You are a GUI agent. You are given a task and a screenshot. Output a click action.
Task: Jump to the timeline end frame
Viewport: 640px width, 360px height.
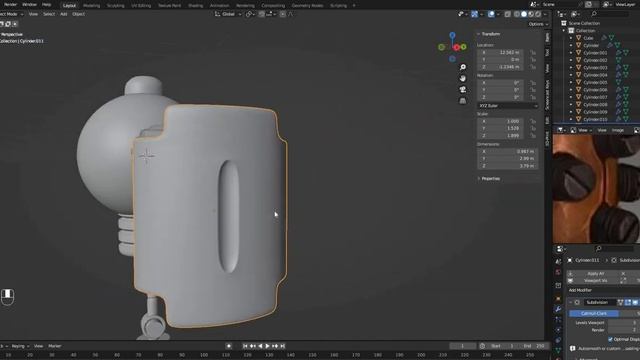(x=282, y=346)
